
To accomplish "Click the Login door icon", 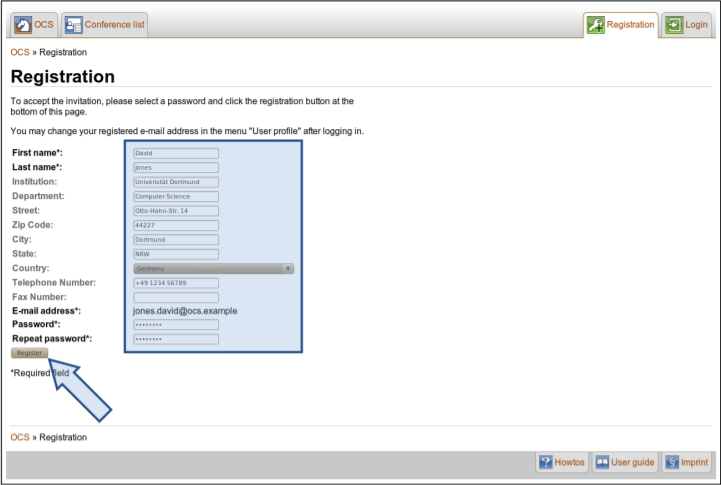I will [675, 25].
